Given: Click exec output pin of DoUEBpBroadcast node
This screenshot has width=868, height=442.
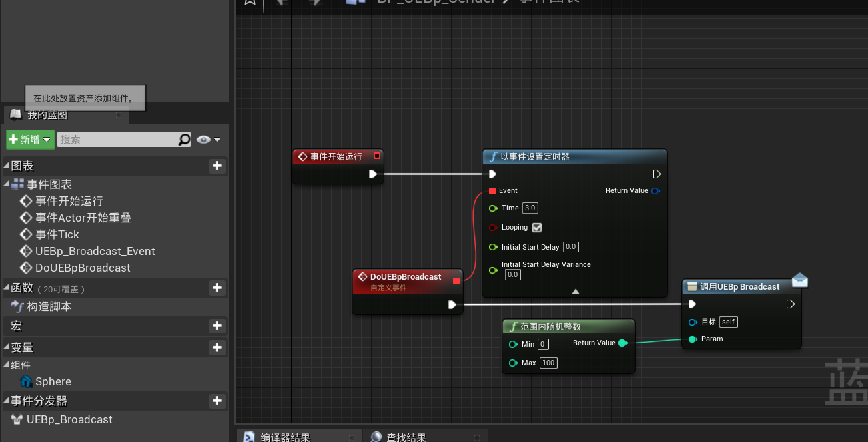Looking at the screenshot, I should (452, 305).
